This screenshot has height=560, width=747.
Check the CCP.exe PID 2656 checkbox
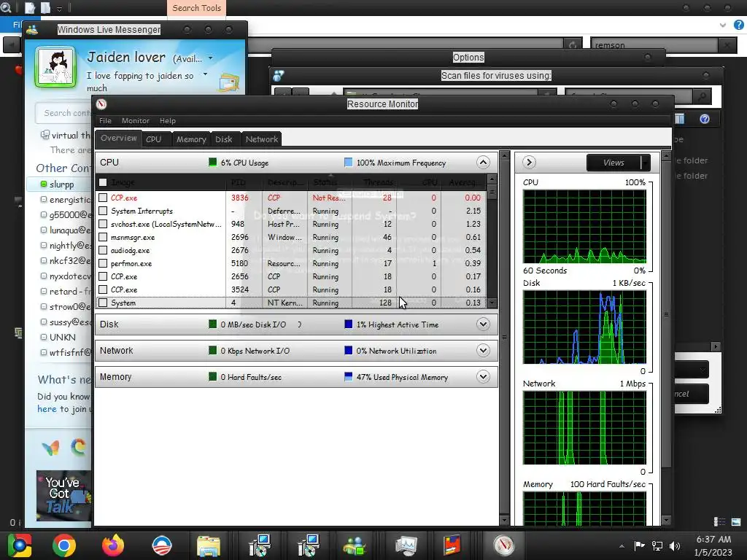(103, 276)
